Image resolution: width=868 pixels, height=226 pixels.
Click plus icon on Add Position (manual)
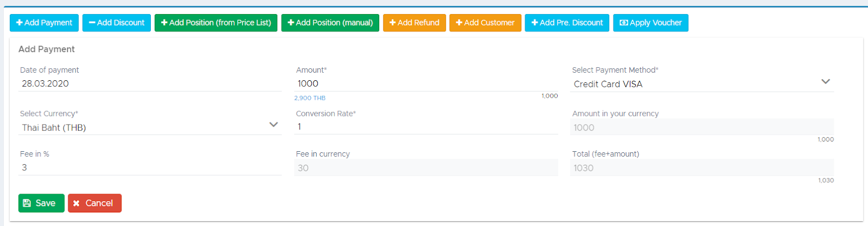coord(291,23)
